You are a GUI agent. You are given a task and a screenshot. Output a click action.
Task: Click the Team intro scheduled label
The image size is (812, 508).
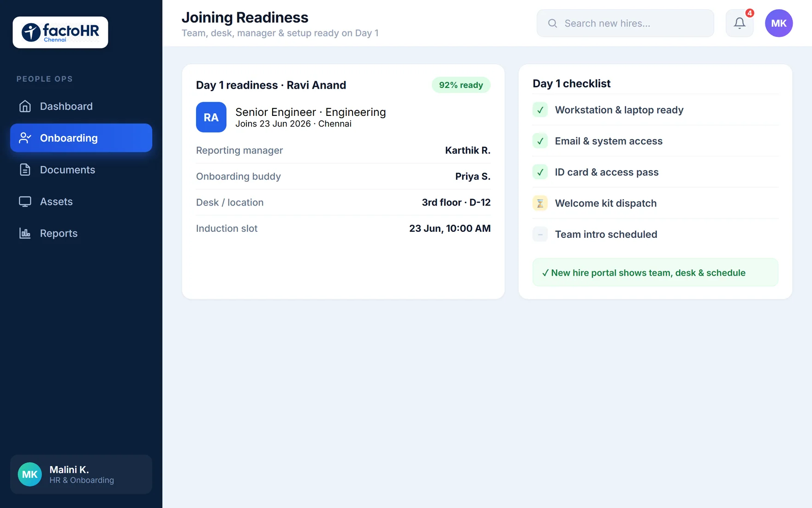point(606,234)
